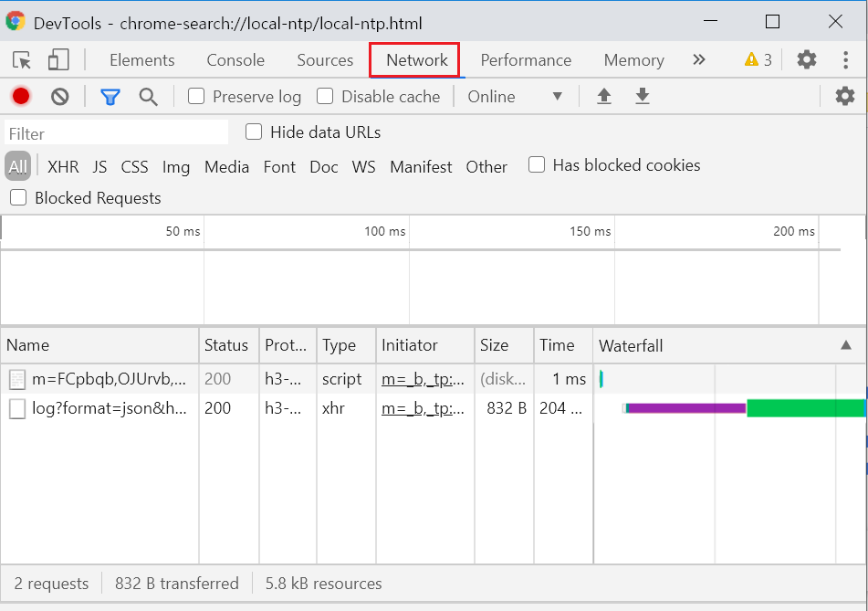Show more DevTools tabs chevron

pyautogui.click(x=699, y=59)
